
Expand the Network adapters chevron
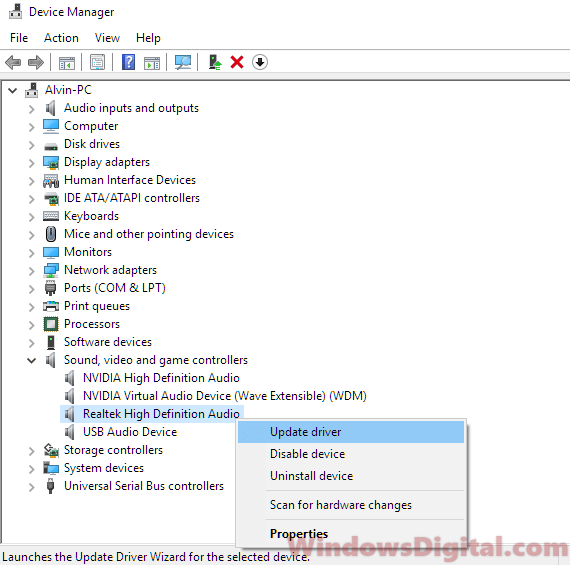point(32,271)
